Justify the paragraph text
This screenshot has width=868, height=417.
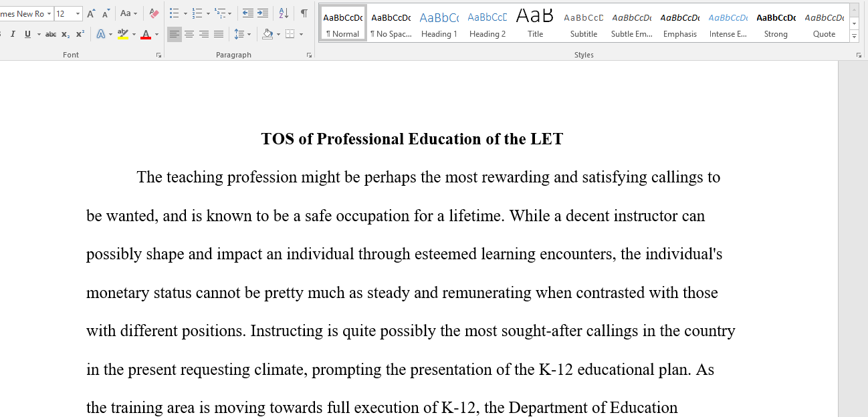tap(218, 34)
